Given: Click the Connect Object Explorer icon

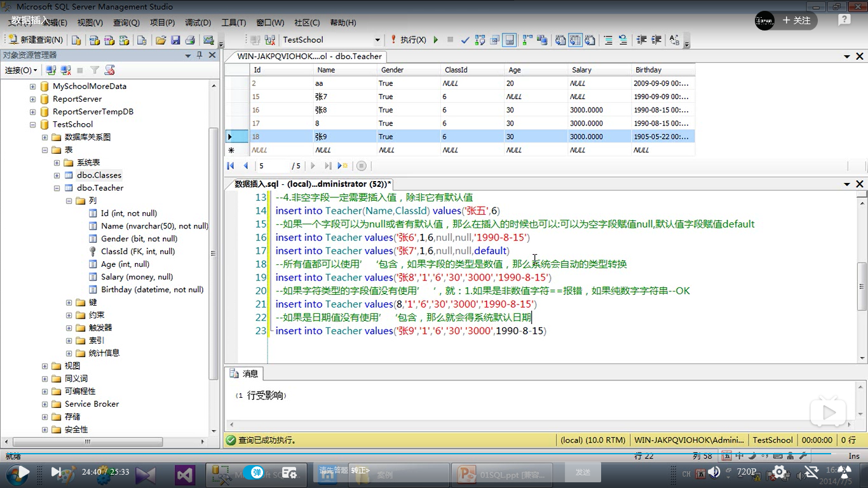Looking at the screenshot, I should pos(51,70).
